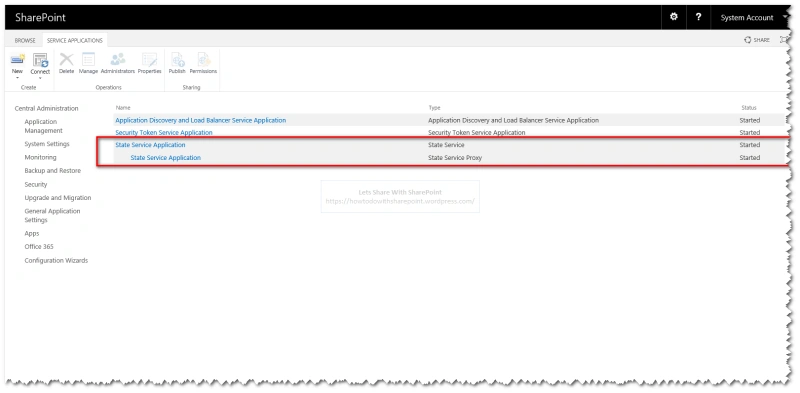800x393 pixels.
Task: Open Application Management in sidebar
Action: click(43, 126)
